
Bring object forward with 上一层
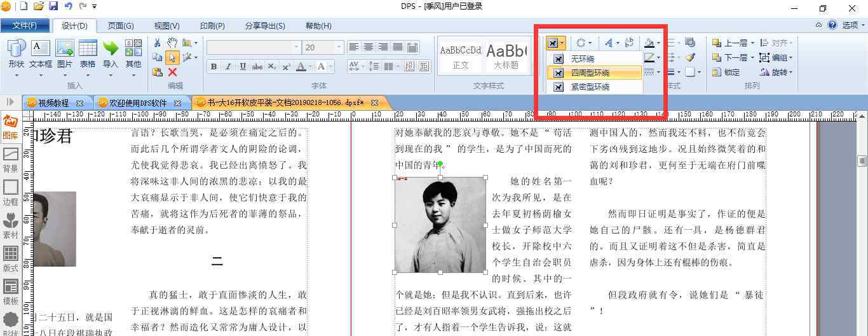click(733, 43)
